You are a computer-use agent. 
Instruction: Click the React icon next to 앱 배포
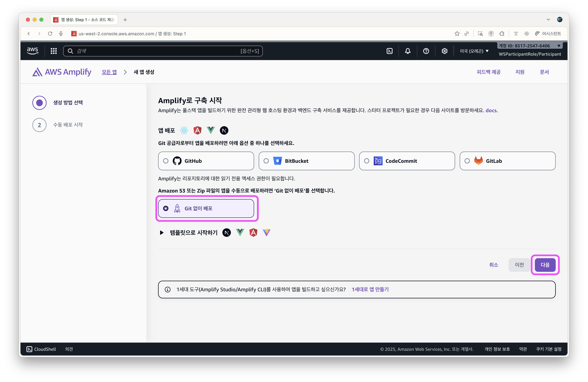tap(184, 130)
